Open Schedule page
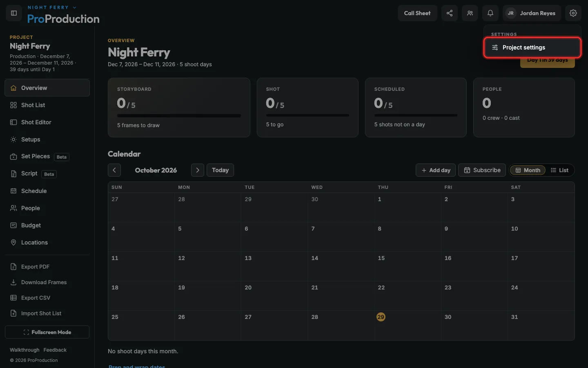This screenshot has width=588, height=368. pyautogui.click(x=47, y=191)
